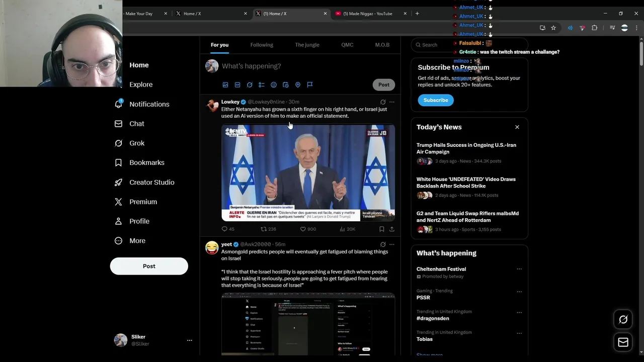
Task: Open the Bookmarks sidebar icon
Action: (118, 163)
